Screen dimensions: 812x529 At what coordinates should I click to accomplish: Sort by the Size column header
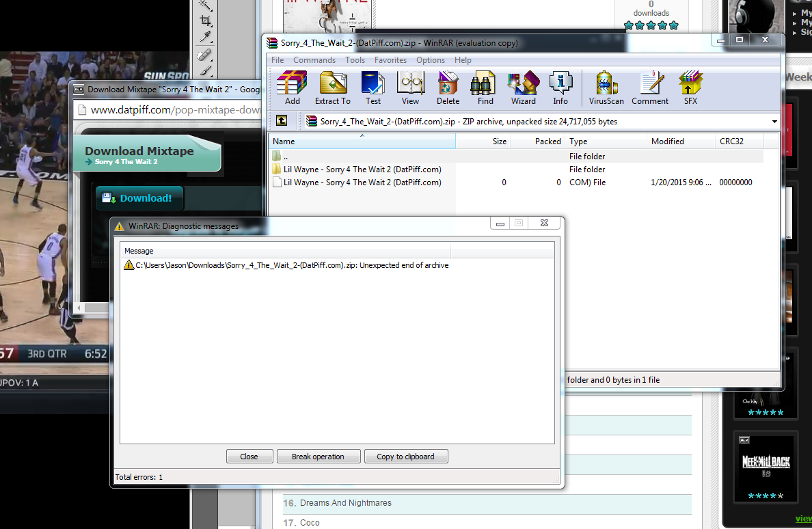483,141
